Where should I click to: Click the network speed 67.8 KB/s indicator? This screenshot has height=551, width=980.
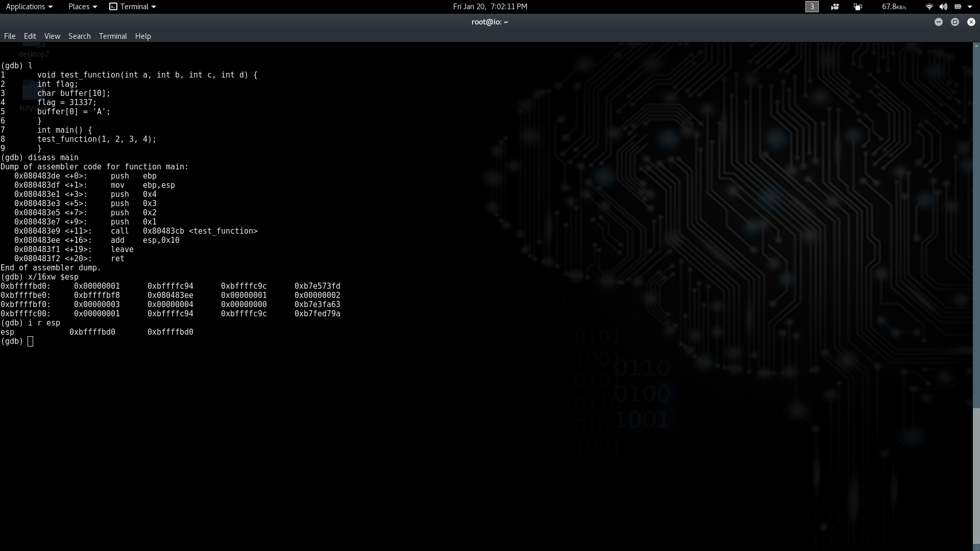pos(894,7)
